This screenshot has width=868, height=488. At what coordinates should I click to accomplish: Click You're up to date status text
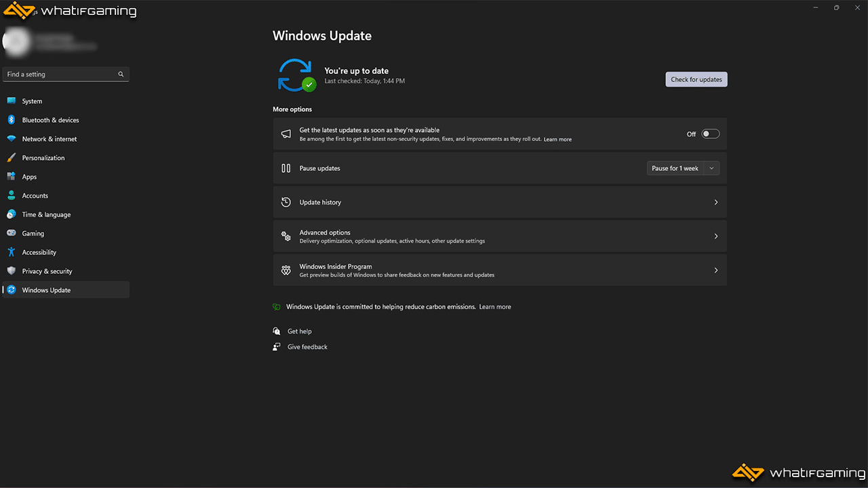point(357,70)
